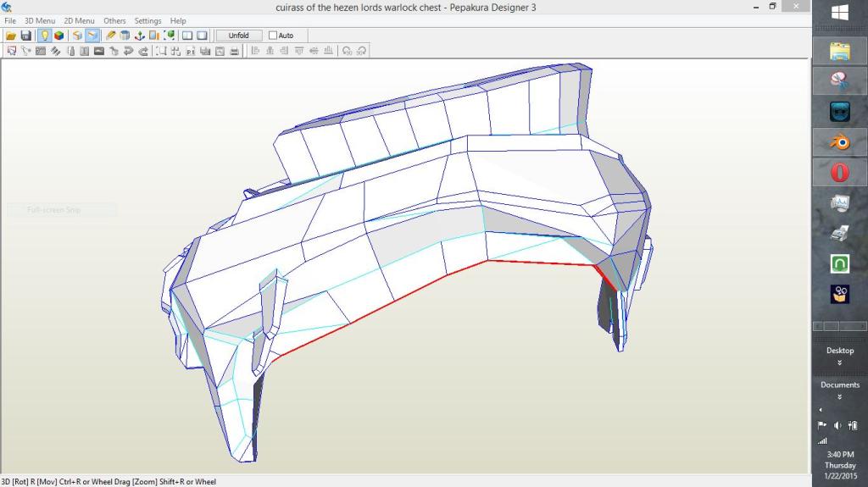Image resolution: width=868 pixels, height=487 pixels.
Task: Open the 2D Menu
Action: 79,20
